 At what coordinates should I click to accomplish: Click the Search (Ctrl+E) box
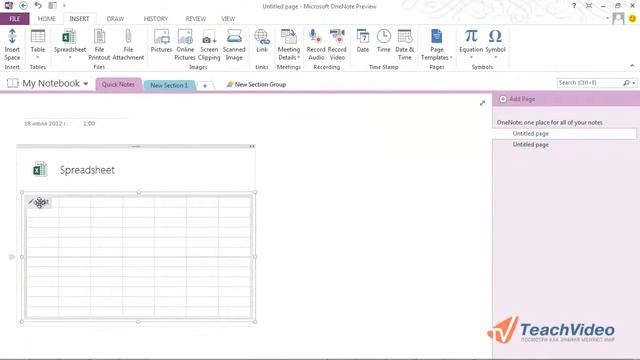point(589,83)
